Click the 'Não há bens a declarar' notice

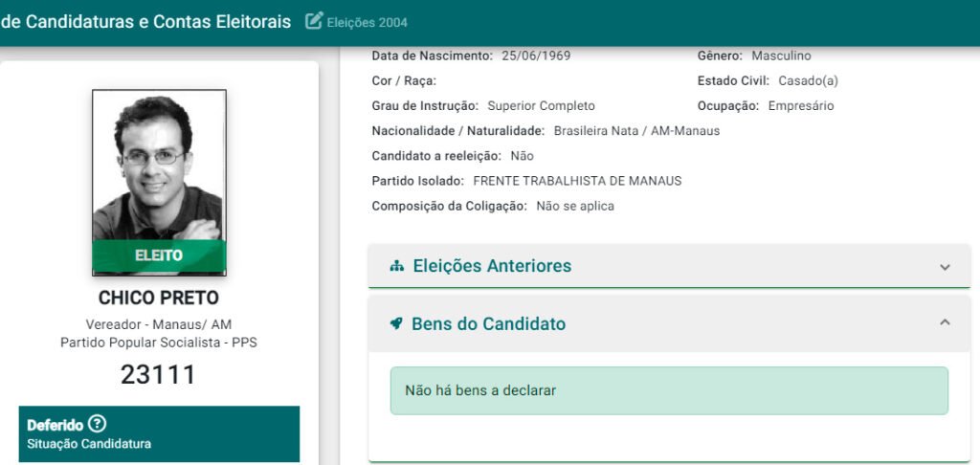pos(669,390)
